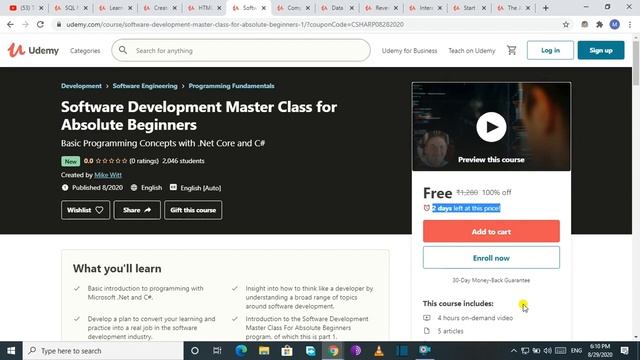Add the course to Wishlist
This screenshot has height=360, width=640.
(x=85, y=210)
